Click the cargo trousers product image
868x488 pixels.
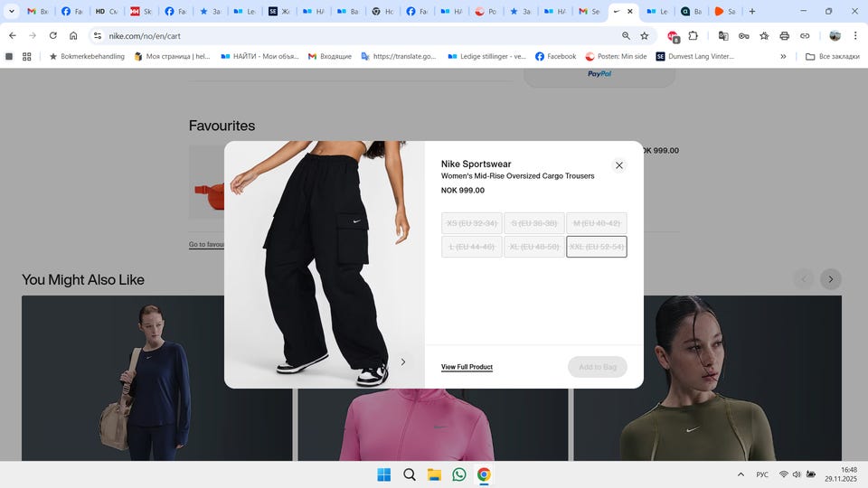point(325,265)
